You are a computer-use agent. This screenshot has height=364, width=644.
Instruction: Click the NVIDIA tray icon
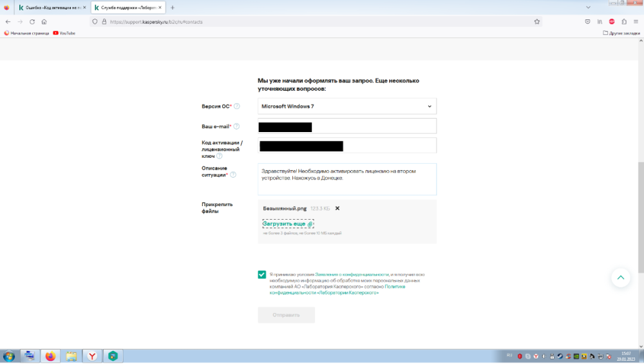(576, 356)
